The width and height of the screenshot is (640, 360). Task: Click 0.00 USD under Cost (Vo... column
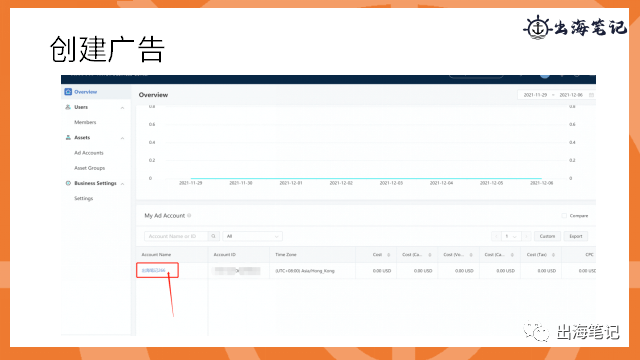coord(464,271)
